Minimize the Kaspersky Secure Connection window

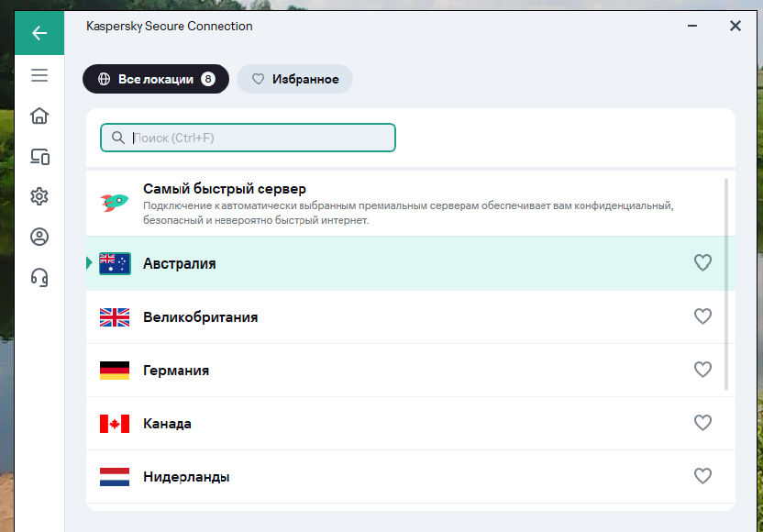[692, 26]
